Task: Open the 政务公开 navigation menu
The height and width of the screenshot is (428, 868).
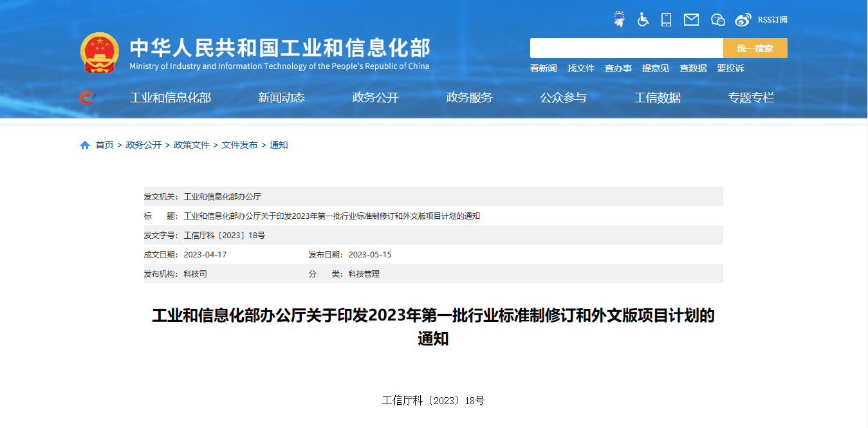Action: point(375,98)
